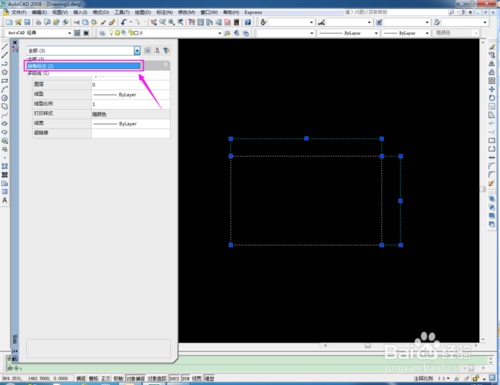Click the Quick Select icon in Properties palette
The image size is (500, 385).
click(166, 50)
